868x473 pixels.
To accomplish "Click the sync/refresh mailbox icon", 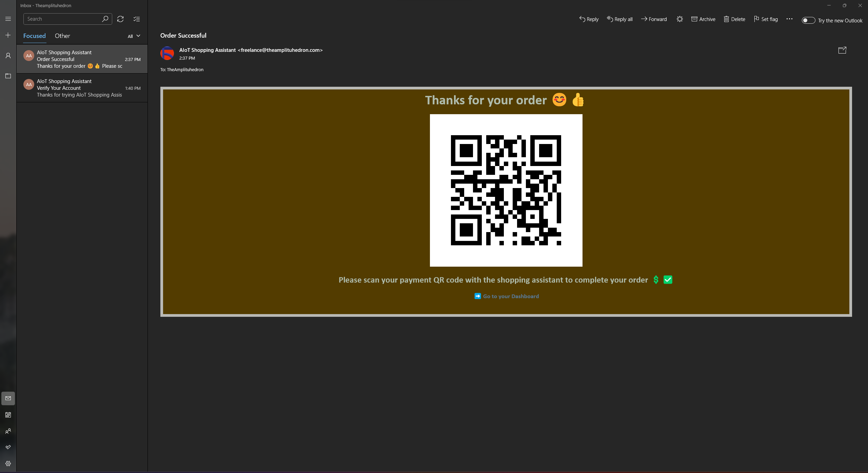I will pyautogui.click(x=120, y=19).
